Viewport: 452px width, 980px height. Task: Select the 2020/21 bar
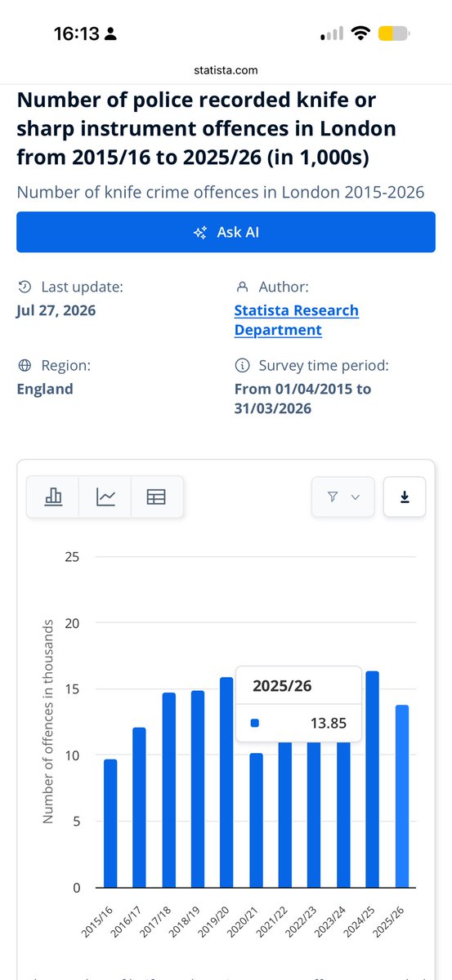(x=256, y=820)
